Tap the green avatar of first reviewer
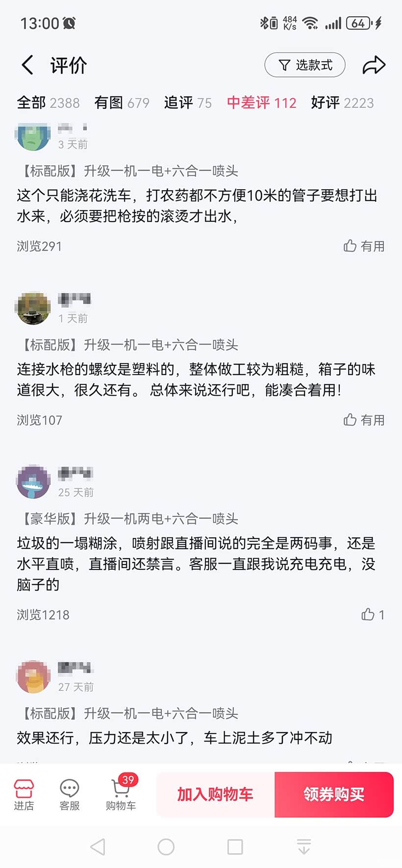 [x=33, y=136]
